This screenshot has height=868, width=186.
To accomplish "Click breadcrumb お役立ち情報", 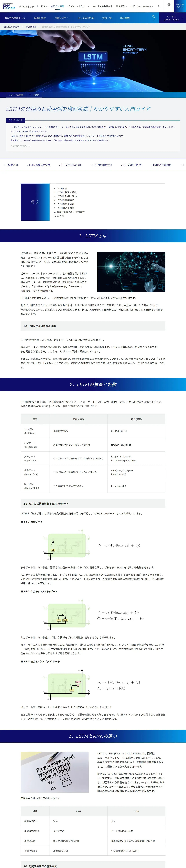I will point(31,27).
